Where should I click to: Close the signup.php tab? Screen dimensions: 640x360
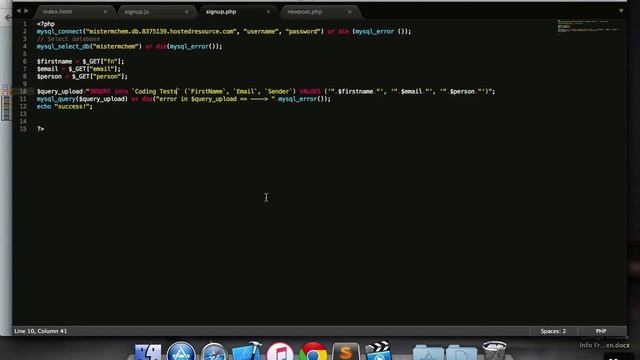point(268,12)
